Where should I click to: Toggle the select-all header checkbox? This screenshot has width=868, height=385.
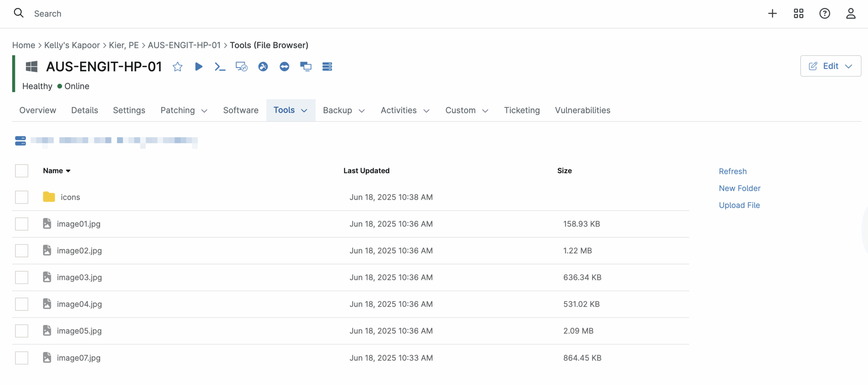[x=22, y=171]
